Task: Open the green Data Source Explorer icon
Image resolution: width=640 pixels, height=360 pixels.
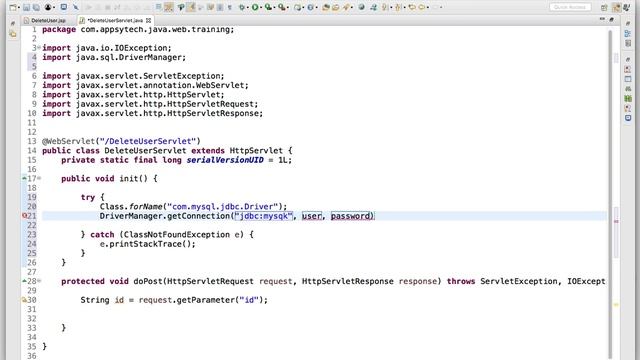Action: tap(628, 98)
